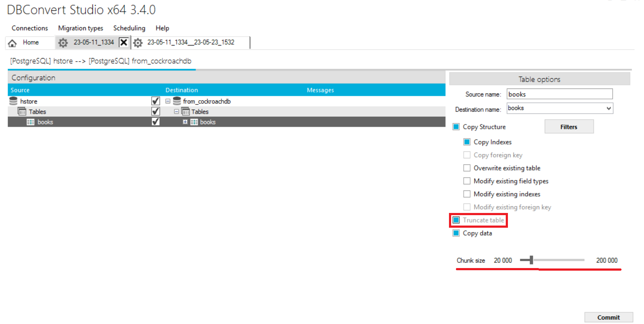This screenshot has width=644, height=324.
Task: Click the Configuration panel header
Action: point(227,78)
